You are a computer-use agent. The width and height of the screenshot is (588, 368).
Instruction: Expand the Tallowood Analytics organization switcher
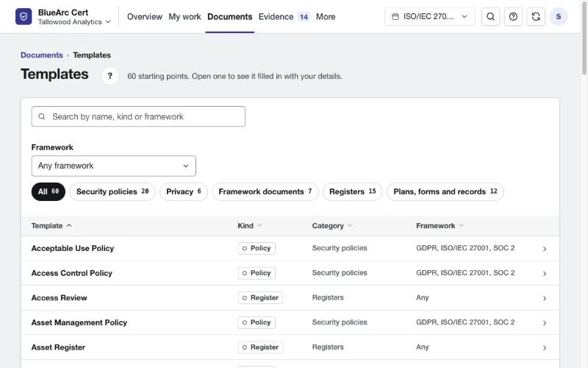point(74,22)
